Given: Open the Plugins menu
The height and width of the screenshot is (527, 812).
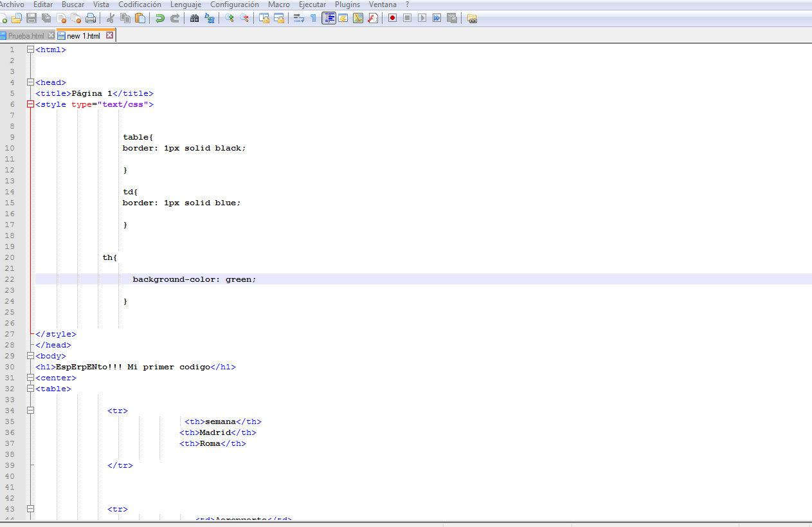Looking at the screenshot, I should tap(347, 5).
